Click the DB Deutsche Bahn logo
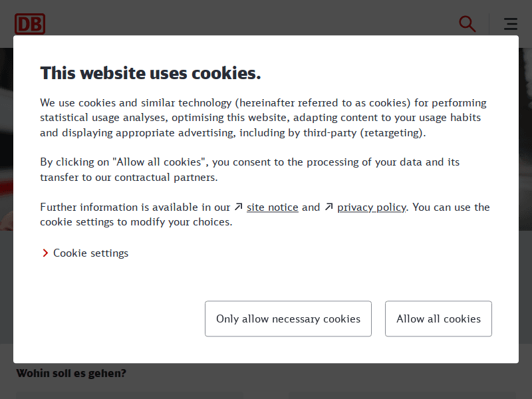The width and height of the screenshot is (532, 399). [x=30, y=25]
